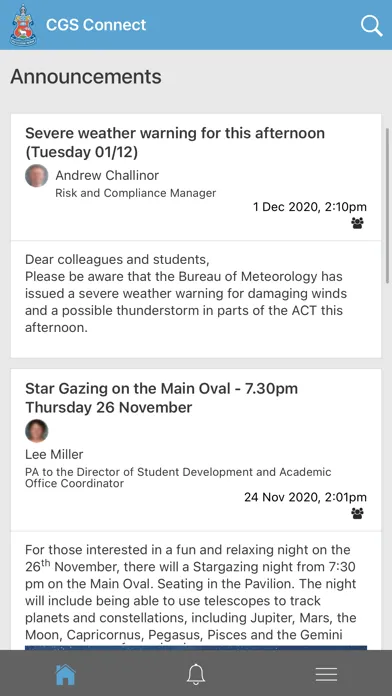Open the hamburger menu in bottom bar
The width and height of the screenshot is (392, 696).
[326, 675]
